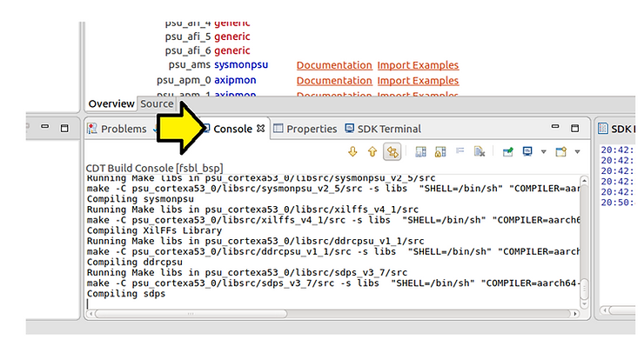The width and height of the screenshot is (644, 346).
Task: Click 'generic' driver beside psu_afi_6
Action: (x=232, y=50)
